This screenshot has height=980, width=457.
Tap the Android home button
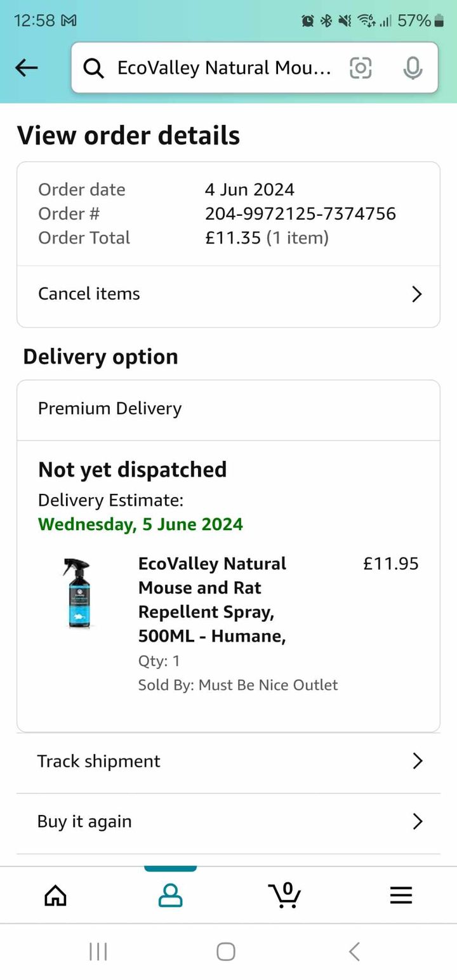[x=226, y=951]
